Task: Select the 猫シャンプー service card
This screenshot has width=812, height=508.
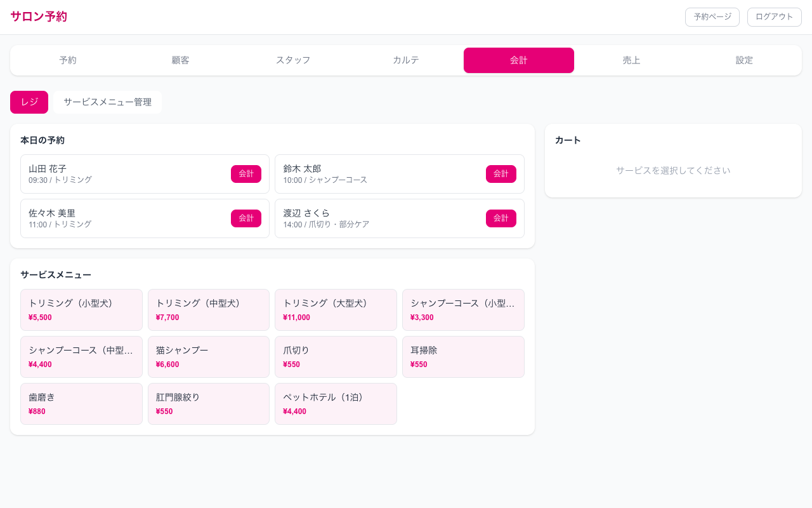Action: 209,357
